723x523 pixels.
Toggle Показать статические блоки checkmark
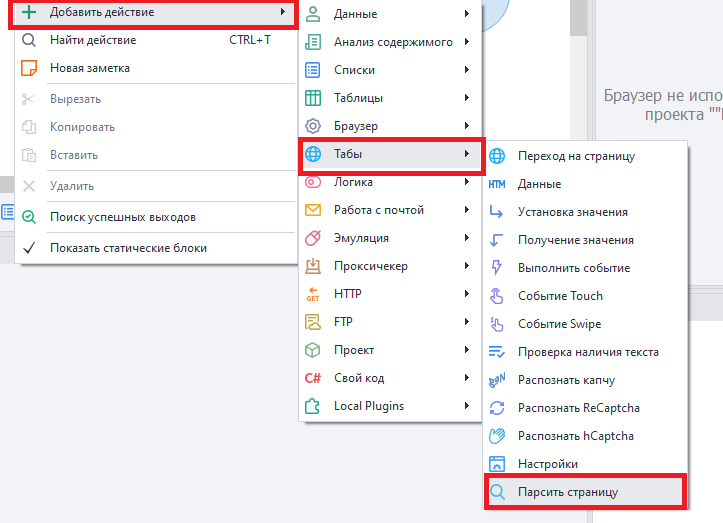click(x=29, y=248)
